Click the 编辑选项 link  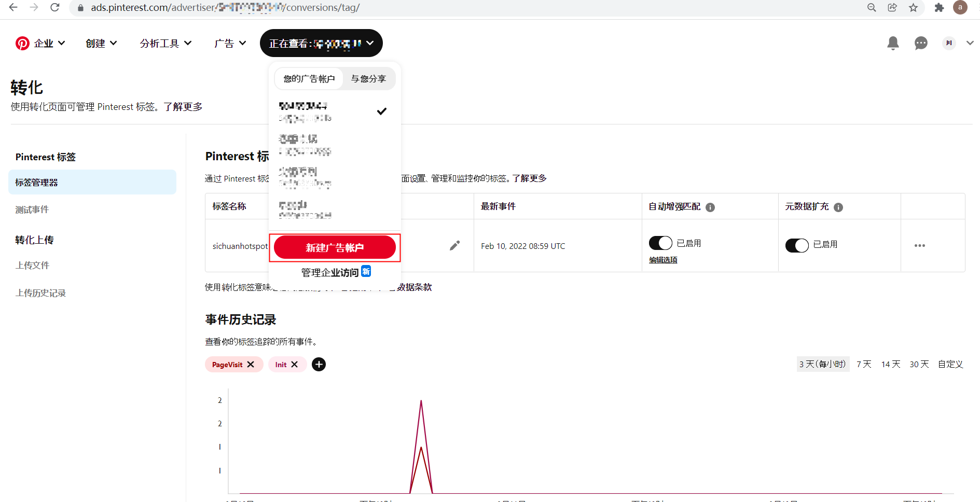pyautogui.click(x=663, y=260)
